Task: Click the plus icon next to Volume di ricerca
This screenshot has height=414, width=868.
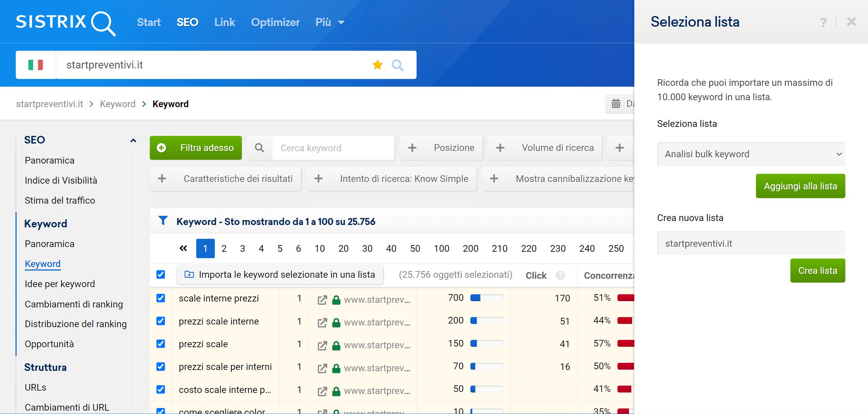Action: (500, 148)
